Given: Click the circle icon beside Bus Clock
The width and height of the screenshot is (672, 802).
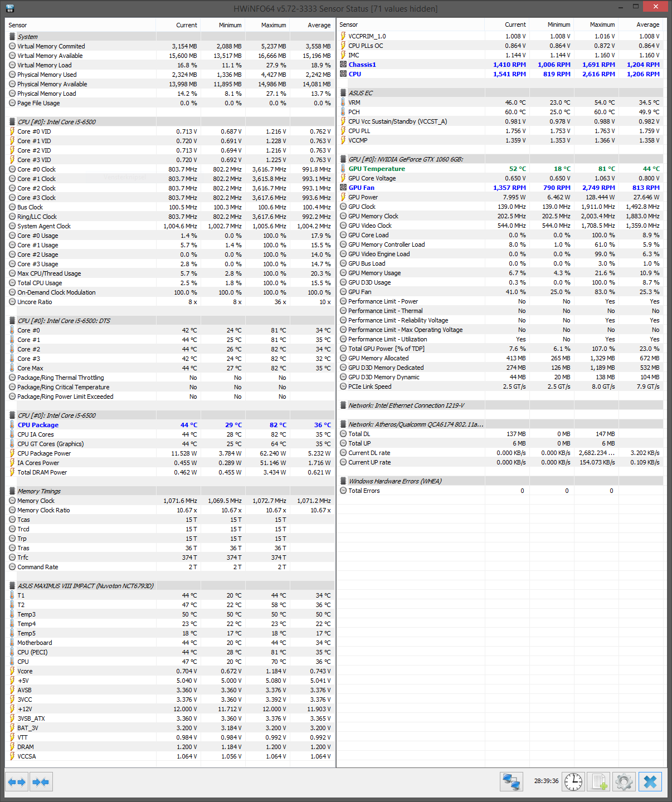Looking at the screenshot, I should pyautogui.click(x=12, y=207).
